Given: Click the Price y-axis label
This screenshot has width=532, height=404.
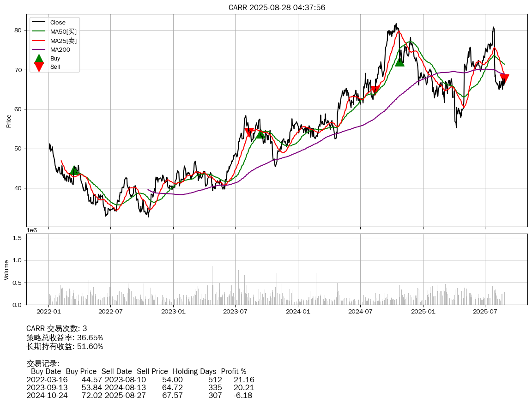Looking at the screenshot, I should (x=8, y=121).
